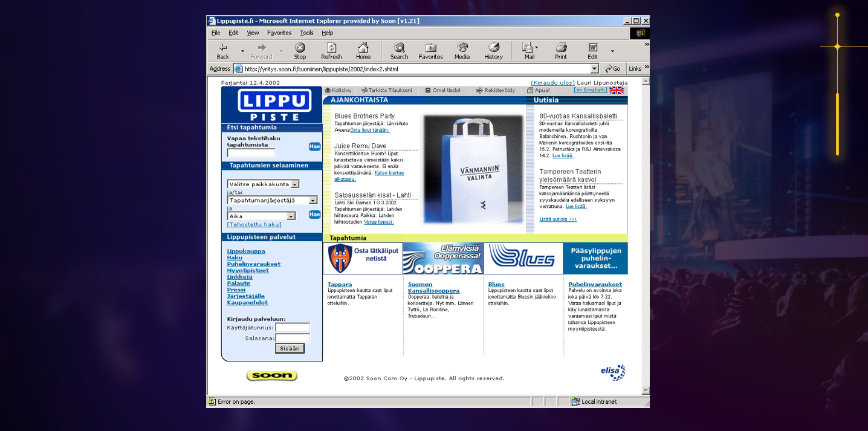Click the Käyttäjätunnus input field
Image resolution: width=868 pixels, height=431 pixels.
[293, 328]
